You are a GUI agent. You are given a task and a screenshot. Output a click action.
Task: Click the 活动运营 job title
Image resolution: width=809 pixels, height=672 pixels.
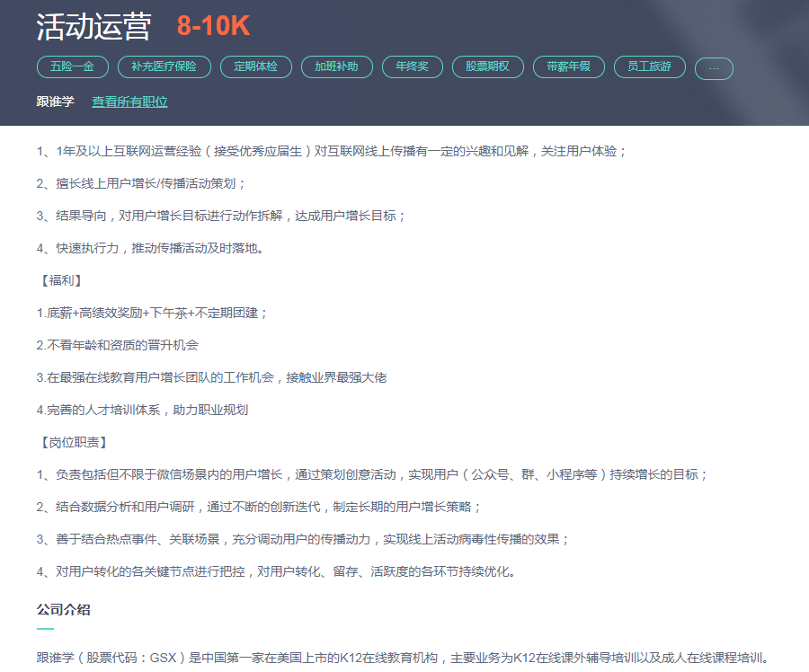pyautogui.click(x=93, y=26)
